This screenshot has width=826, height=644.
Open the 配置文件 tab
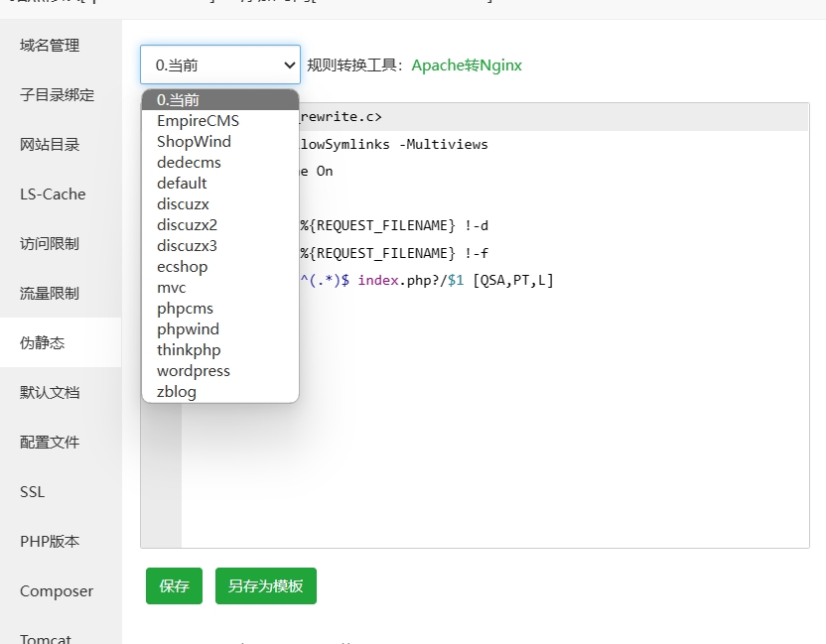[61, 442]
